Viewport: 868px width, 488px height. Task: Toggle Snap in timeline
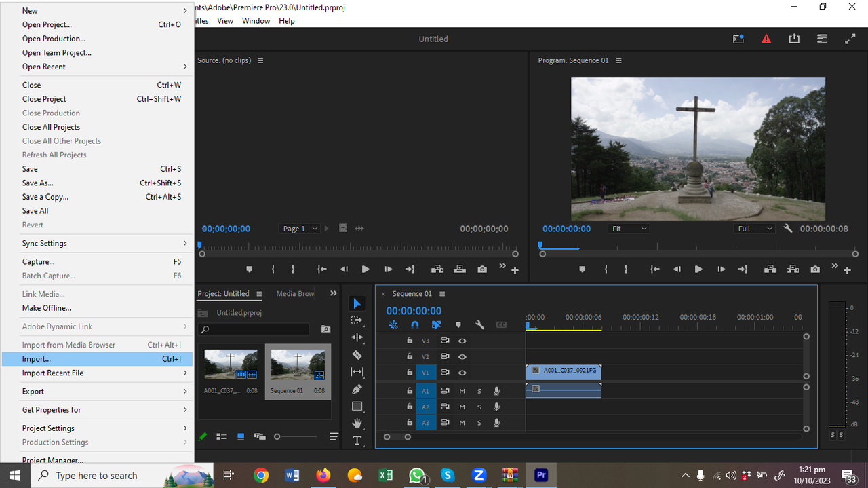[415, 325]
